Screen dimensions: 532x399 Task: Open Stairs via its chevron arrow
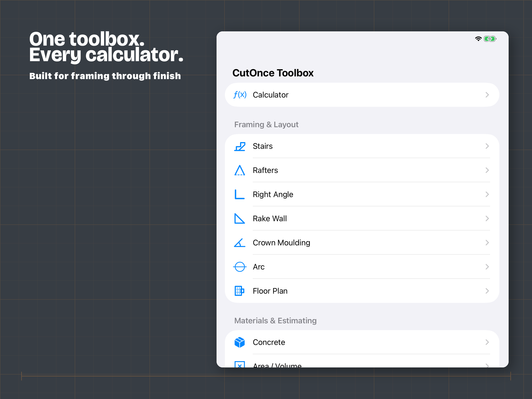[x=487, y=146]
